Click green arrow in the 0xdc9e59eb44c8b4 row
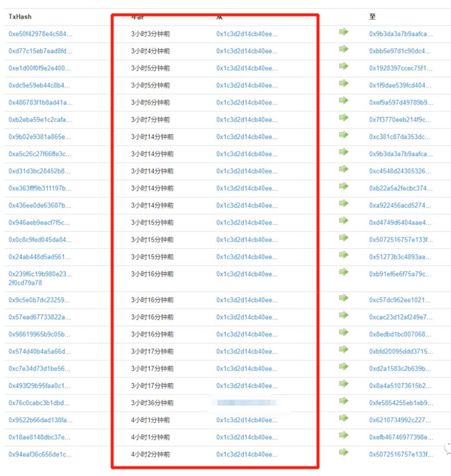 344,84
